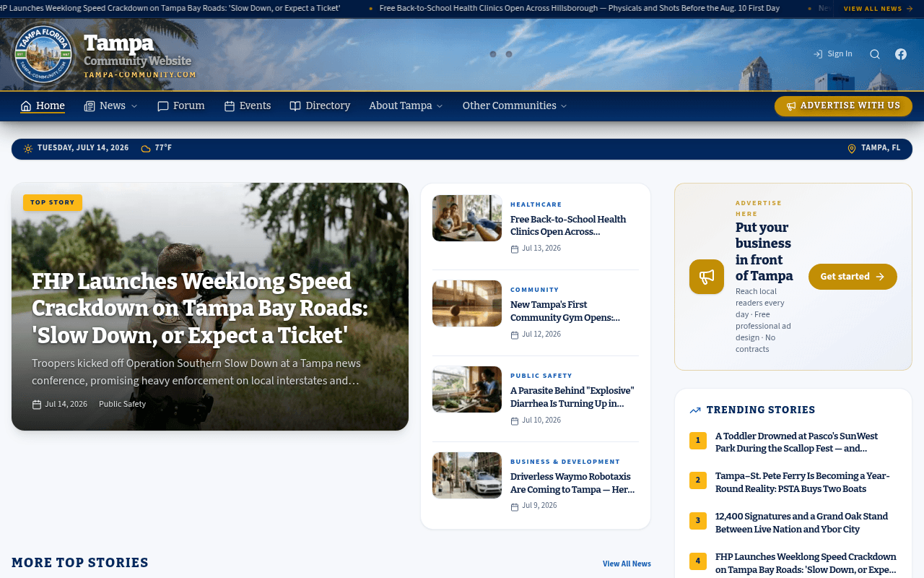Open trending Tampa–St. Pete Ferry story
The height and width of the screenshot is (578, 924).
pyautogui.click(x=803, y=482)
